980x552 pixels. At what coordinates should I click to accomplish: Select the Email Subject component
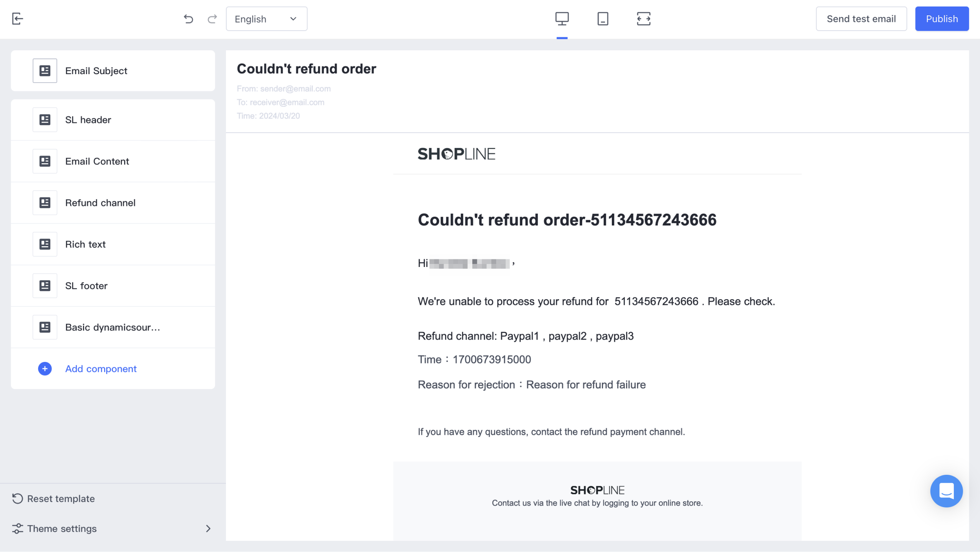[x=113, y=71]
